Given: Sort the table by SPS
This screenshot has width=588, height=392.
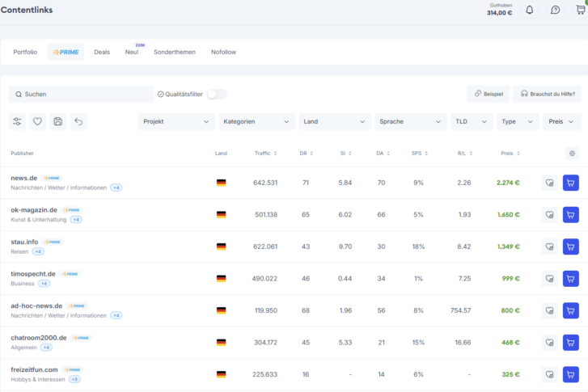Looking at the screenshot, I should (419, 154).
